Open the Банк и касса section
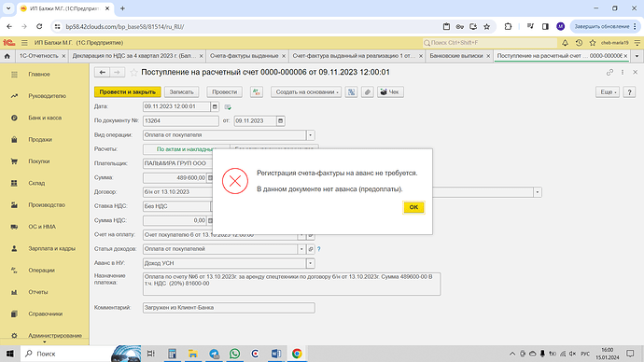Image resolution: width=644 pixels, height=362 pixels. pos(45,118)
